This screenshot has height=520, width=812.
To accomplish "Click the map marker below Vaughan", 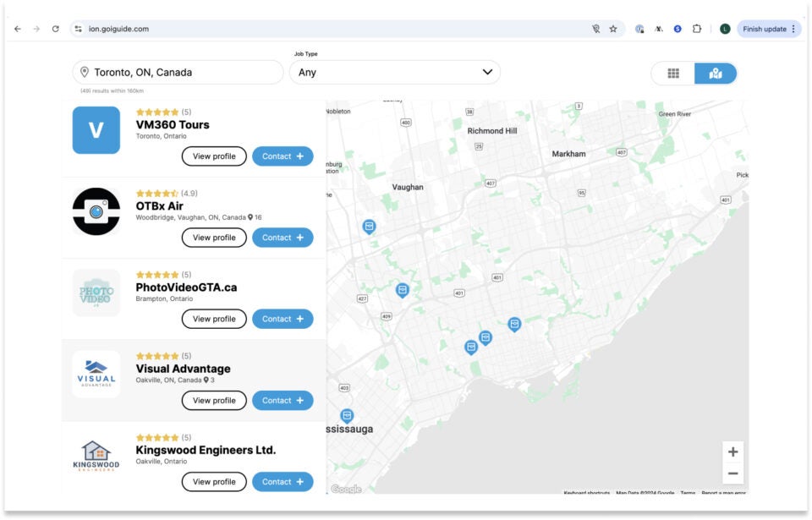I will click(369, 227).
